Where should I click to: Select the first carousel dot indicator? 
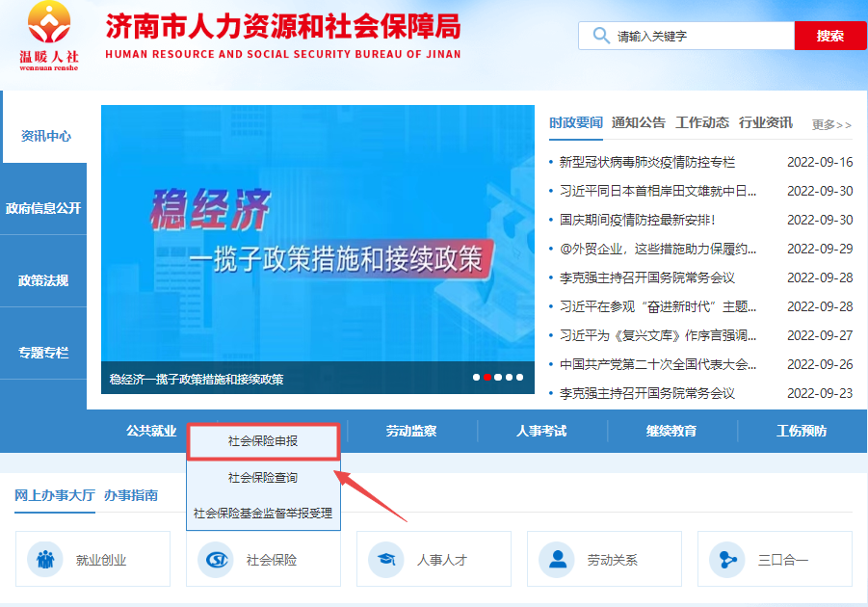[476, 378]
